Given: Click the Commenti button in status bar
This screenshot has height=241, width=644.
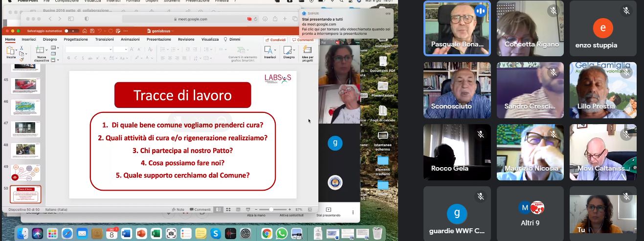Looking at the screenshot, I should pos(200,209).
